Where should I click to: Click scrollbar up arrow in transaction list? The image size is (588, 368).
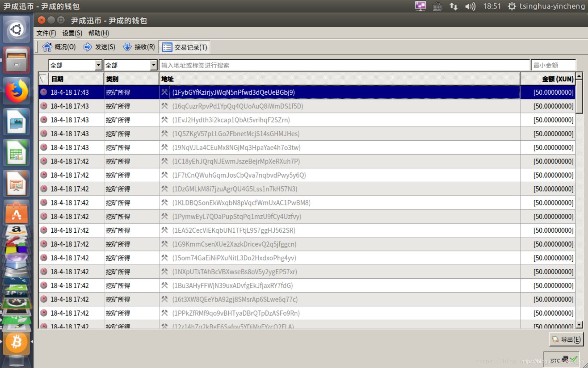pyautogui.click(x=579, y=76)
